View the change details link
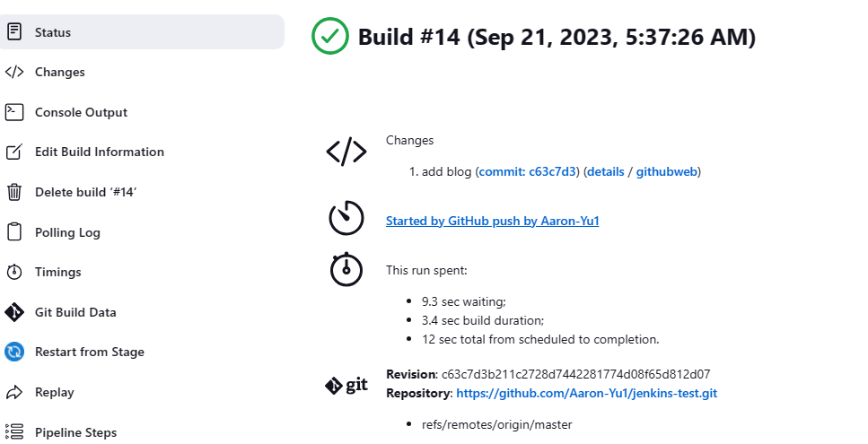 [x=606, y=171]
